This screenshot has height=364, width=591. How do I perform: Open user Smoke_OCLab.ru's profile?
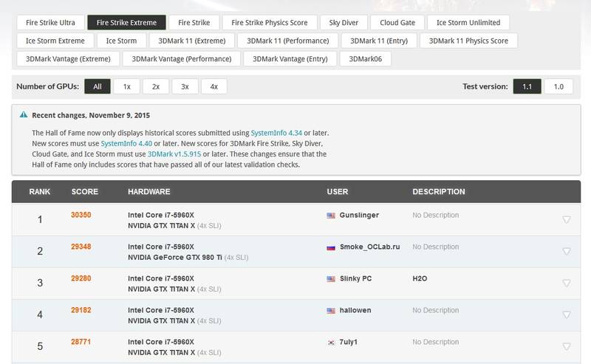click(370, 247)
